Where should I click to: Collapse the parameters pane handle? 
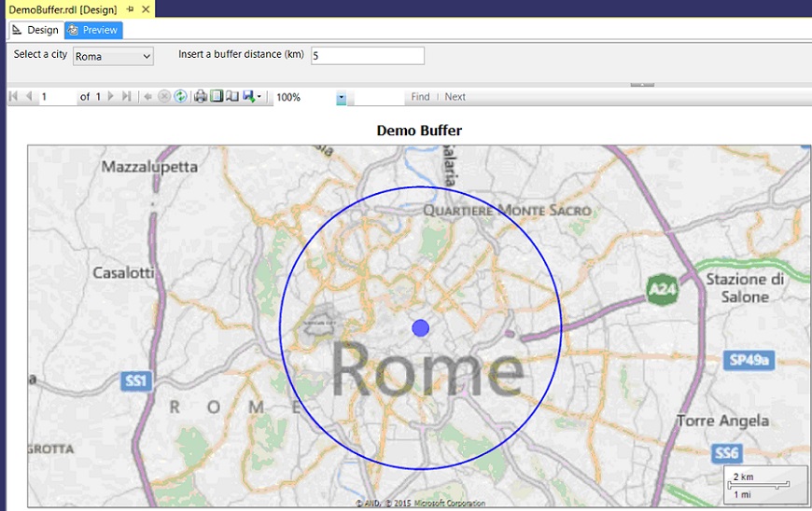(x=642, y=84)
